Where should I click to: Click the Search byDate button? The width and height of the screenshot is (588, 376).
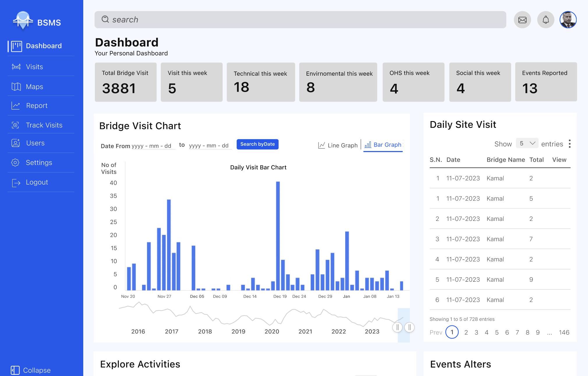point(257,144)
